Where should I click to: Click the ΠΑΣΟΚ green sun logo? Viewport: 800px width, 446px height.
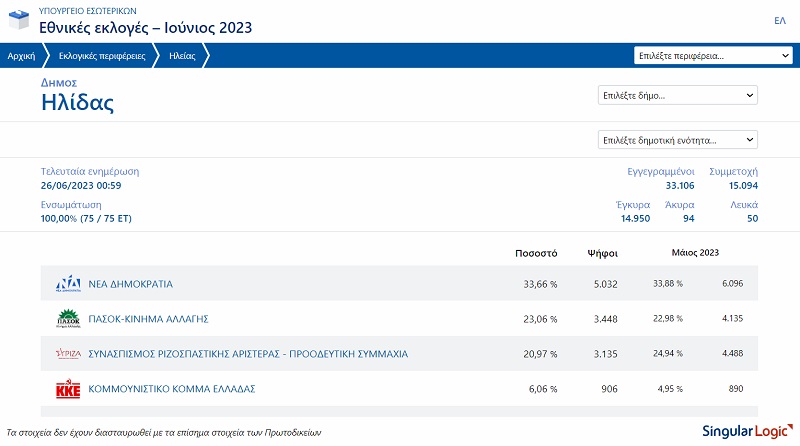[68, 319]
